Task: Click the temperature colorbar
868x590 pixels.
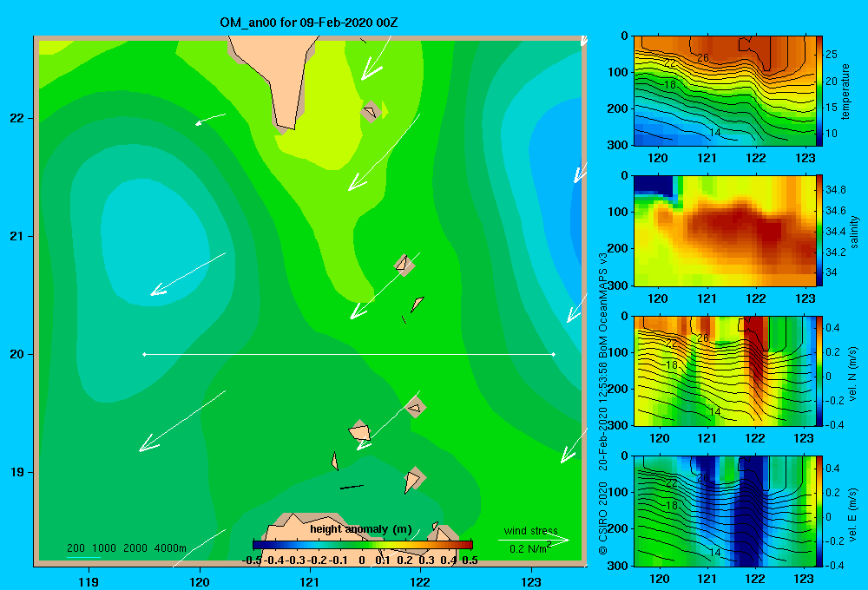Action: 819,91
